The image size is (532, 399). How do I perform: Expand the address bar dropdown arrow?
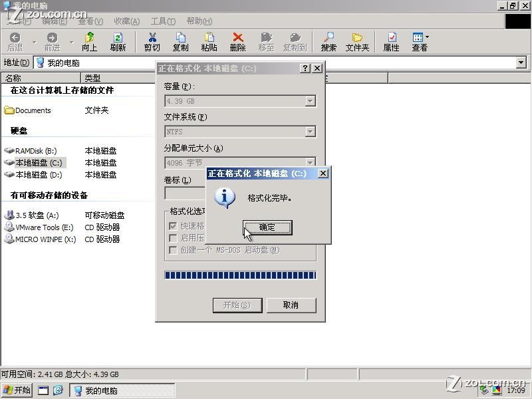click(x=521, y=63)
